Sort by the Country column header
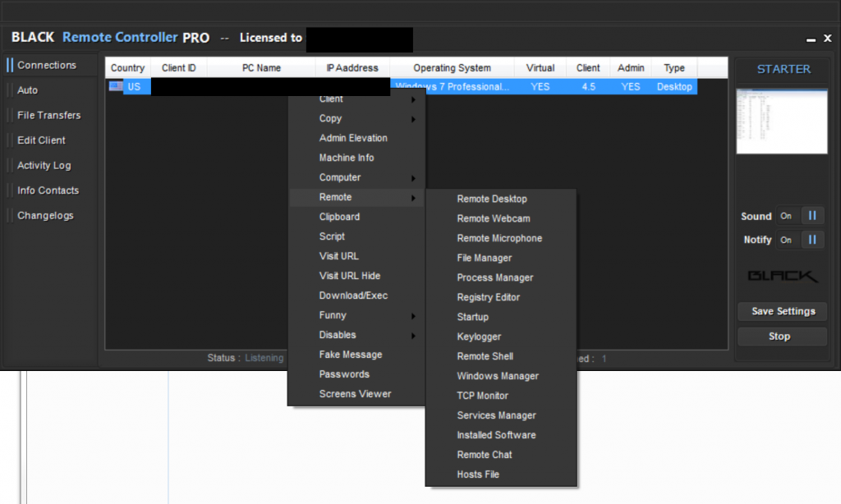The width and height of the screenshot is (841, 504). 127,68
